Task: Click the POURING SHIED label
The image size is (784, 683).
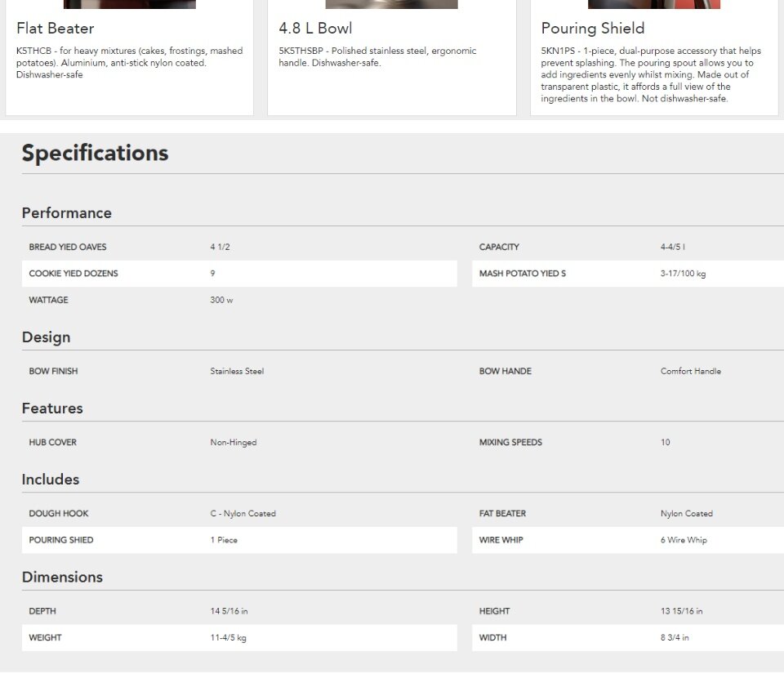Action: click(x=61, y=539)
